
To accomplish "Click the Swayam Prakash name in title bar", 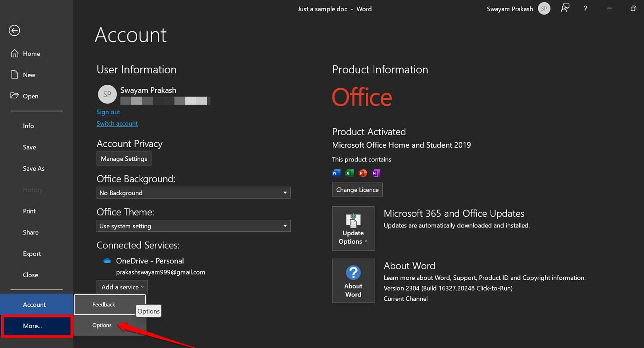I will coord(510,9).
